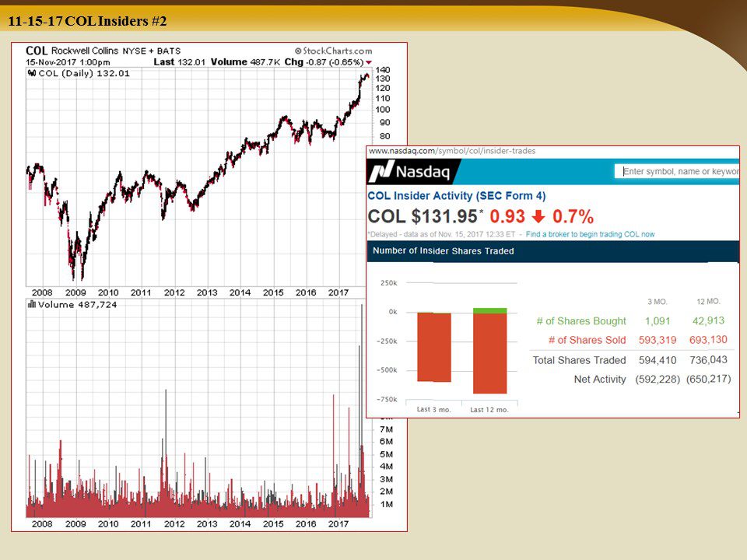Select the total traded value 594,410
747x560 pixels.
pyautogui.click(x=658, y=360)
